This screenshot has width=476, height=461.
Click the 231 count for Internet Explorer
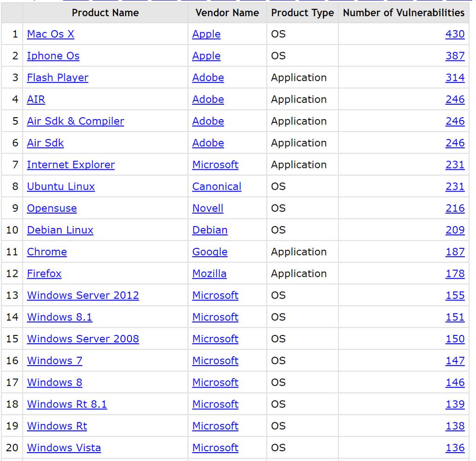point(455,165)
